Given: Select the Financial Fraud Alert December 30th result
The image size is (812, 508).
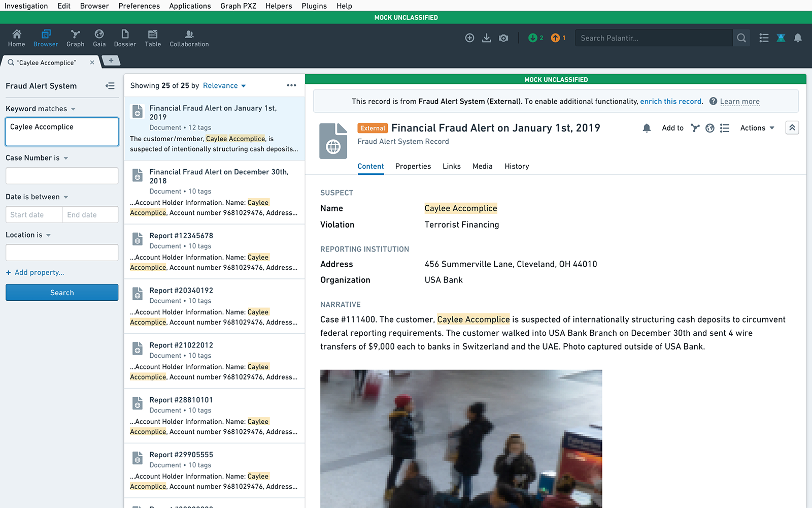Looking at the screenshot, I should tap(214, 192).
